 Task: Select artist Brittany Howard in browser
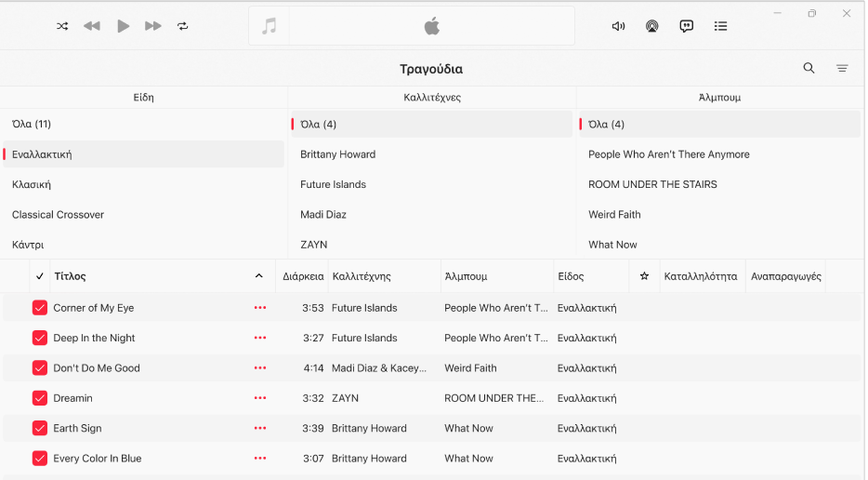[x=432, y=154]
